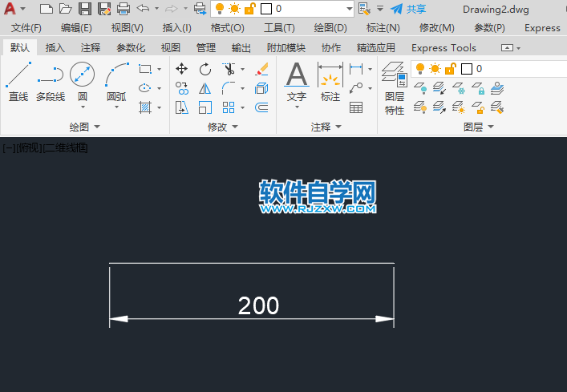This screenshot has width=567, height=392.
Task: Click the Rectangle draw icon
Action: coord(145,69)
